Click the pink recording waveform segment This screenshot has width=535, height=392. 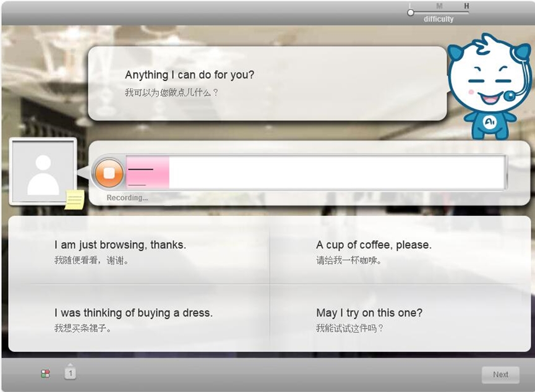coord(148,173)
